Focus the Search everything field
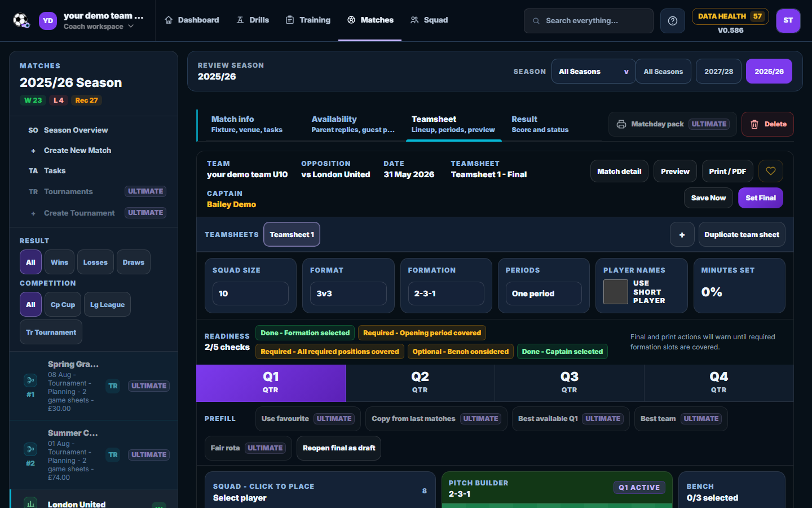Viewport: 812px width, 508px height. click(589, 21)
